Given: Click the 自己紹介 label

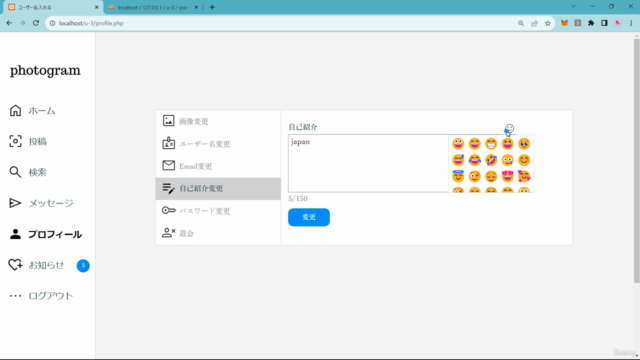Looking at the screenshot, I should click(x=303, y=127).
